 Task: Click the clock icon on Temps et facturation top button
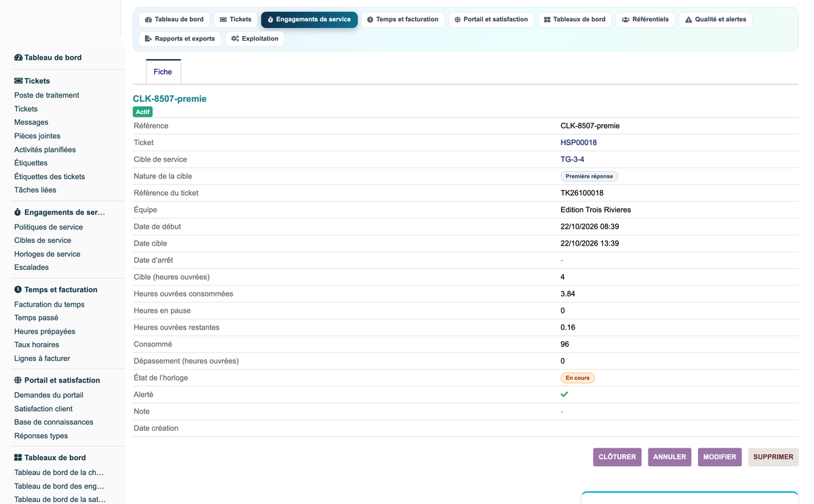tap(370, 20)
